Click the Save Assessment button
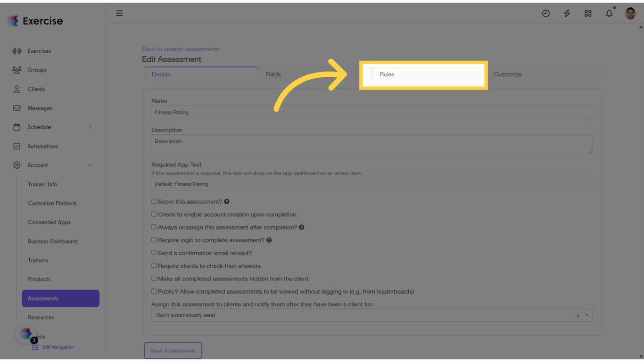Viewport: 644px width, 362px height. tap(173, 350)
